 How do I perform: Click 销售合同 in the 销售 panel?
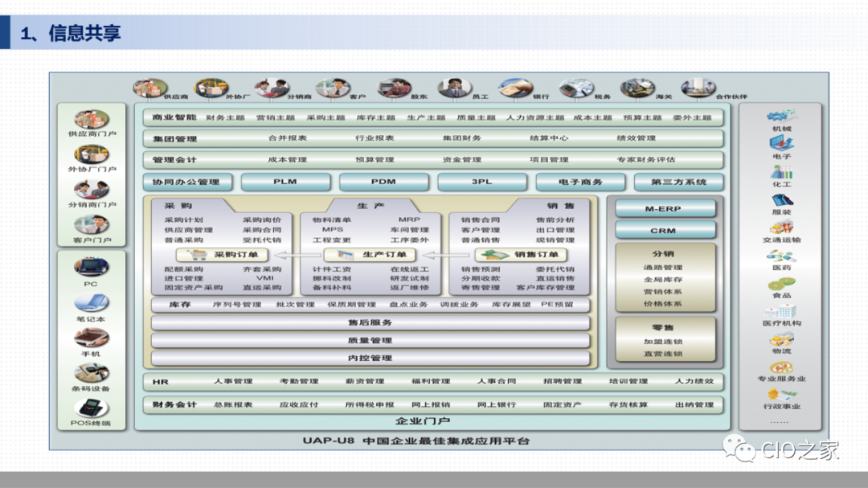481,220
